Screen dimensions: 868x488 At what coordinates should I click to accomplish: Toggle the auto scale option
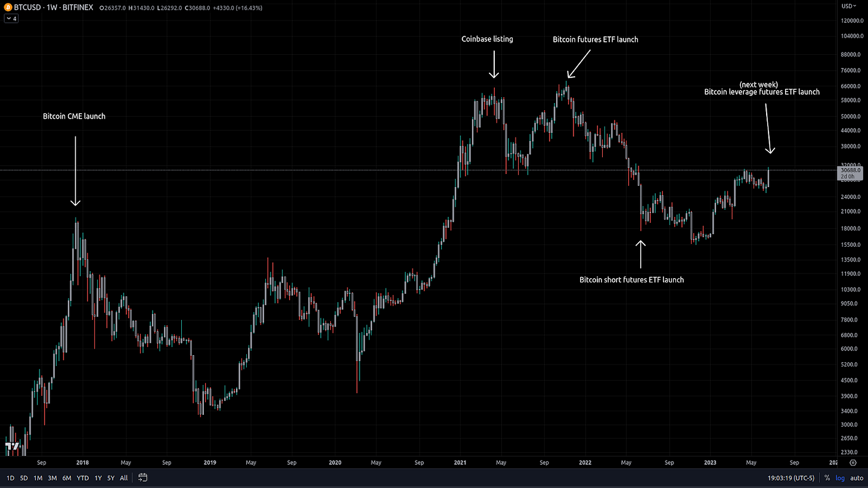click(857, 478)
